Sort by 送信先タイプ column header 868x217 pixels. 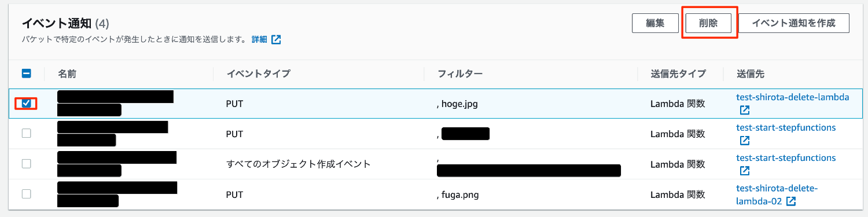678,73
